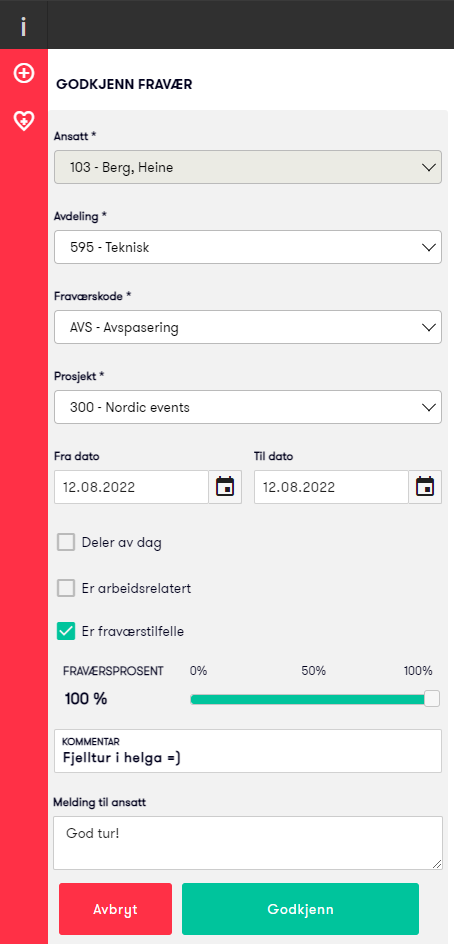Uncheck the Er fraværstilfelle checkbox
Viewport: 454px width, 944px height.
click(x=66, y=632)
